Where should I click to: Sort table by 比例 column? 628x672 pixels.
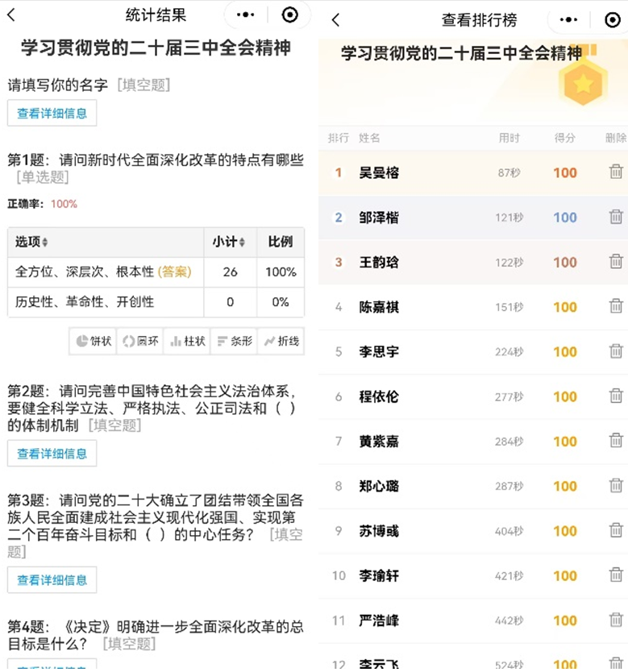tap(281, 243)
